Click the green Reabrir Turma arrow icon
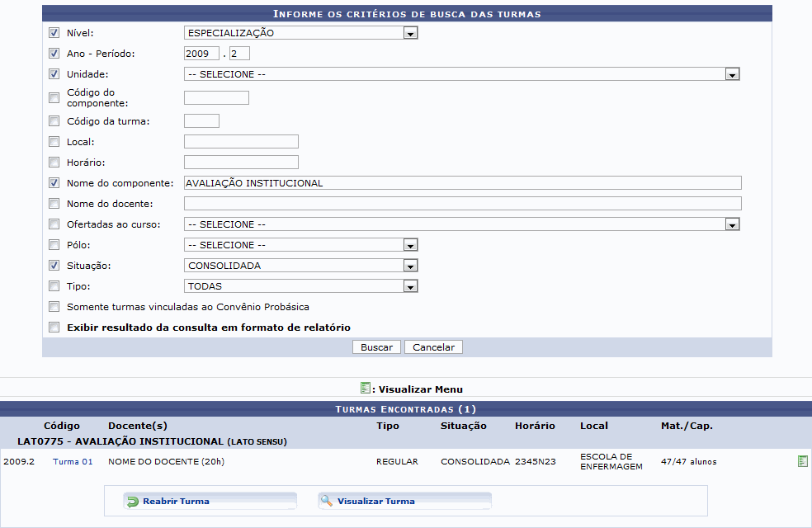 pyautogui.click(x=132, y=502)
